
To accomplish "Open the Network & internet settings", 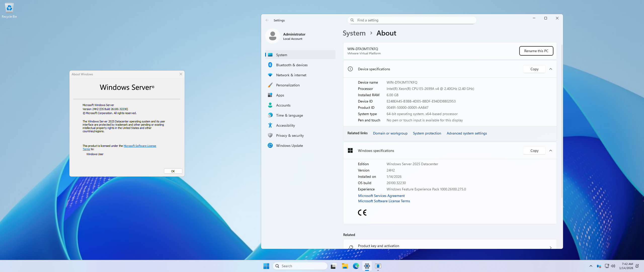I will click(x=291, y=75).
